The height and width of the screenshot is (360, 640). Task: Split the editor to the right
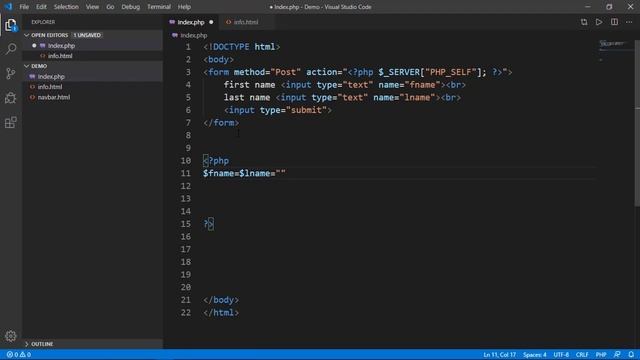pos(614,22)
